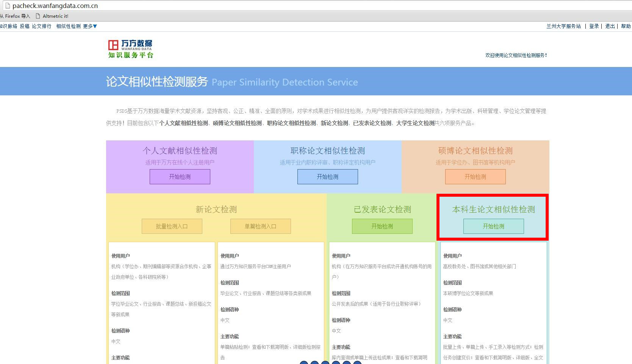Click the 登录 login link
This screenshot has height=364, width=632.
coord(594,26)
